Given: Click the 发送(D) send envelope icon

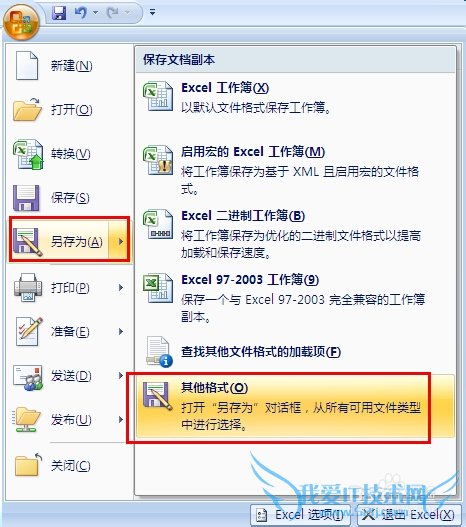Looking at the screenshot, I should click(x=28, y=377).
